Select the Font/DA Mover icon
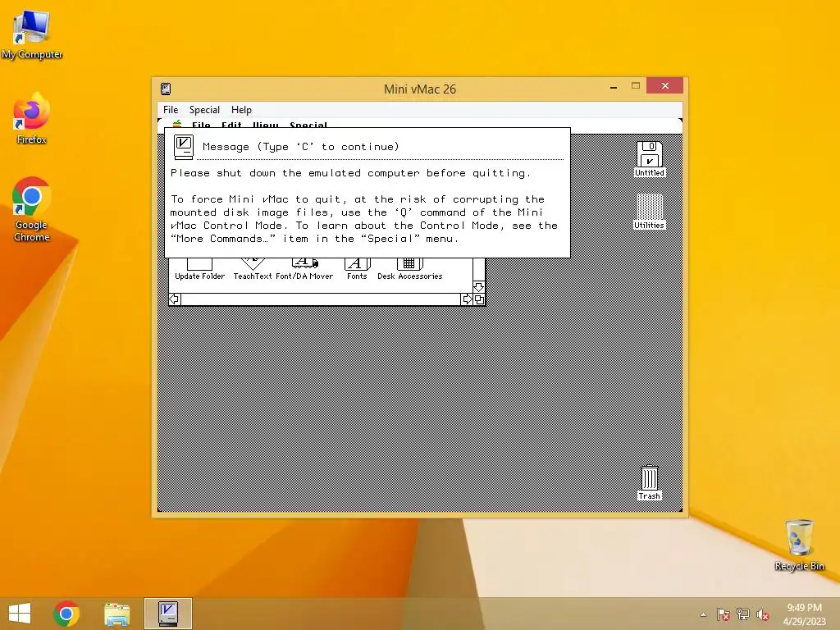The height and width of the screenshot is (630, 840). click(304, 269)
